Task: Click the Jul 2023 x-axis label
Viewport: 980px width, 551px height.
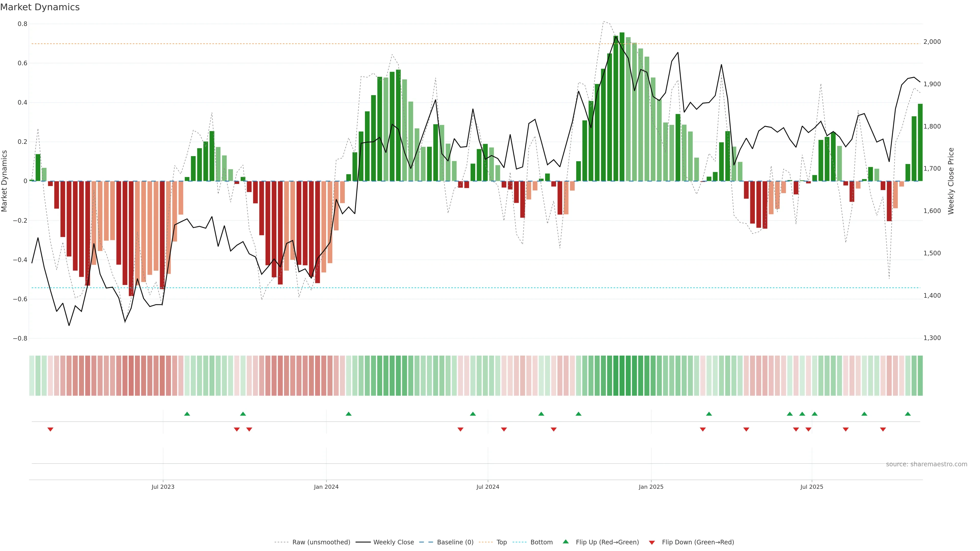Action: [x=163, y=487]
